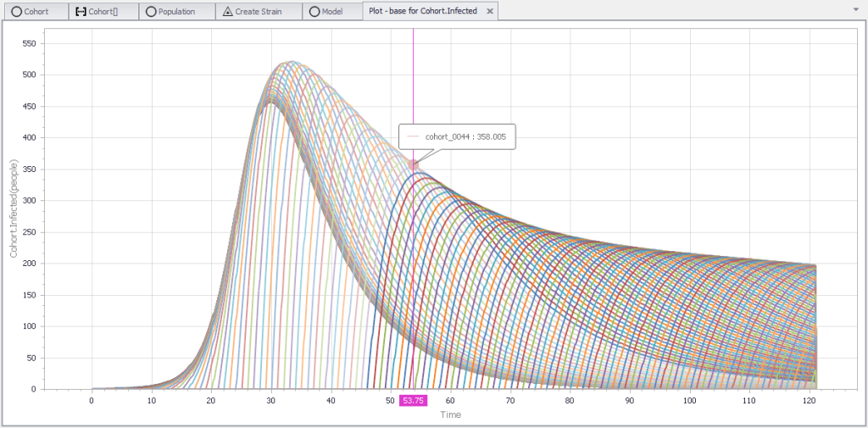
Task: Switch to the Population tab
Action: click(x=176, y=12)
